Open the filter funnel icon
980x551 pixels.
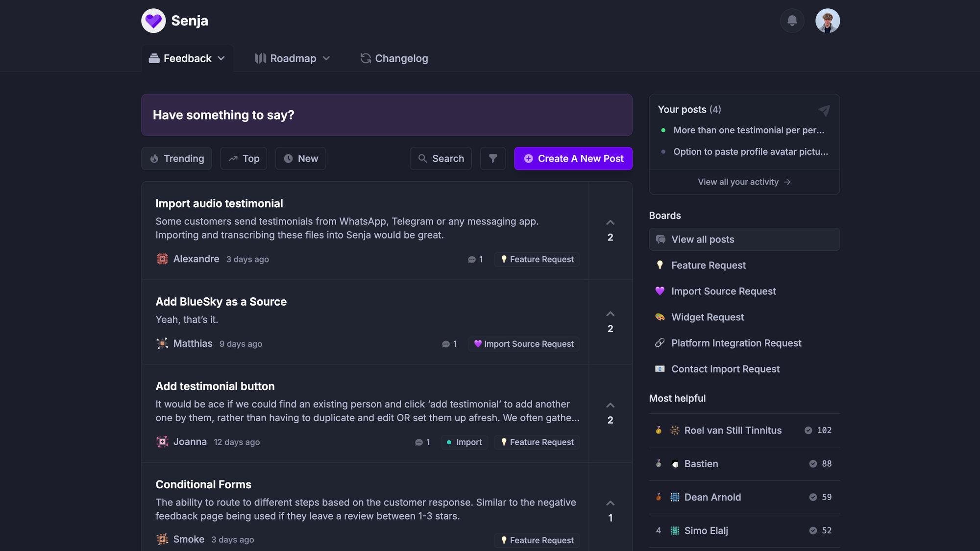492,158
